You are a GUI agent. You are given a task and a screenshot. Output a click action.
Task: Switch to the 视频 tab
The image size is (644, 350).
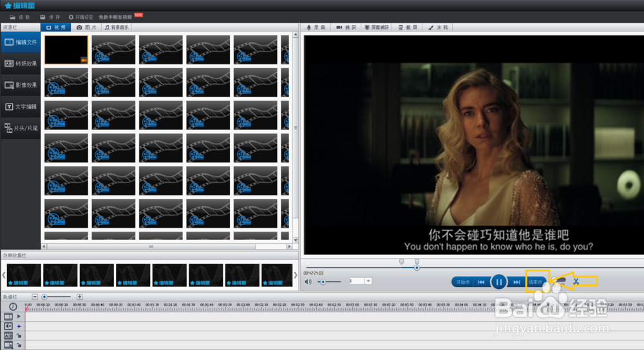point(56,28)
